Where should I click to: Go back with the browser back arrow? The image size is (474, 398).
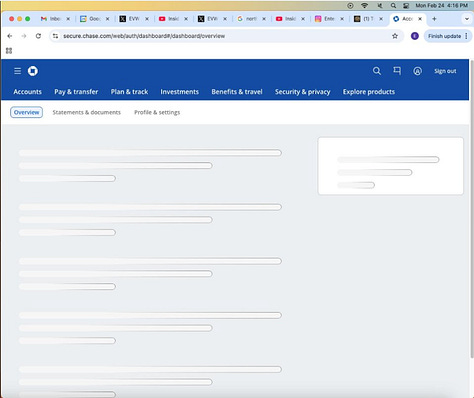point(10,36)
